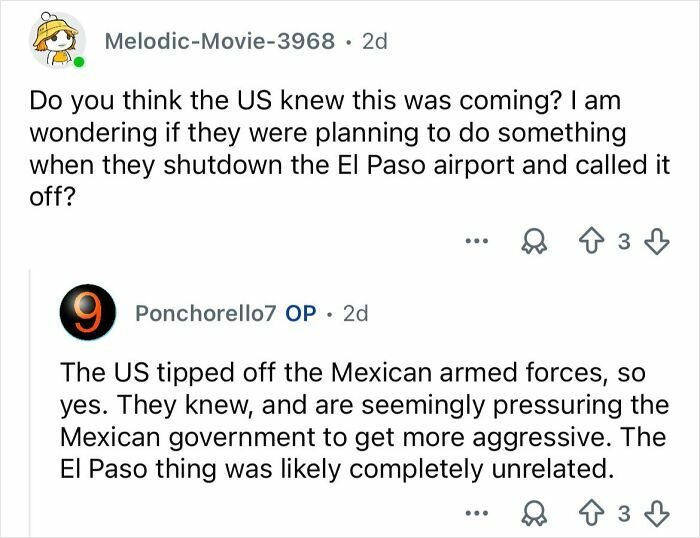
Task: Downvote MelodicMovie-3968's comment
Action: pyautogui.click(x=655, y=241)
